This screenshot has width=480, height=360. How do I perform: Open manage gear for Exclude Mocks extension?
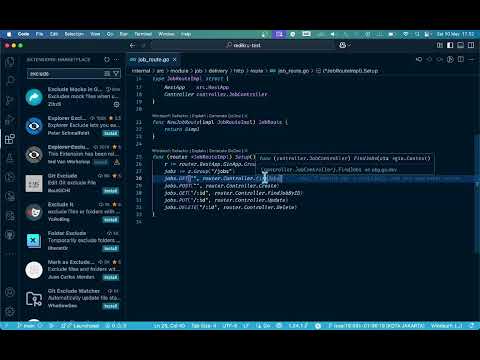[x=116, y=104]
